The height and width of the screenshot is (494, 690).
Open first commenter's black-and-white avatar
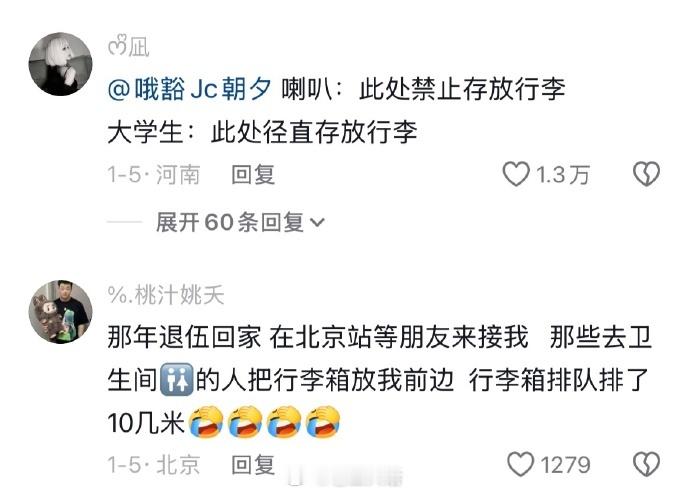(x=61, y=64)
